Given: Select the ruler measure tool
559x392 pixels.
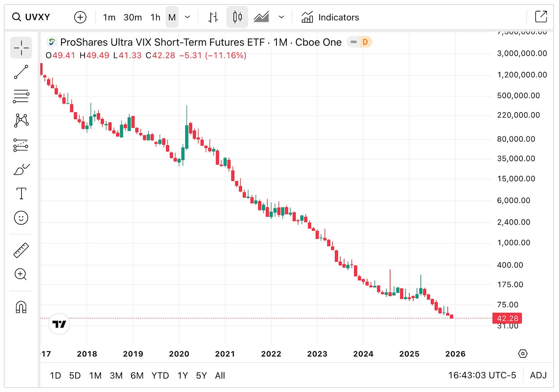Looking at the screenshot, I should coord(21,250).
